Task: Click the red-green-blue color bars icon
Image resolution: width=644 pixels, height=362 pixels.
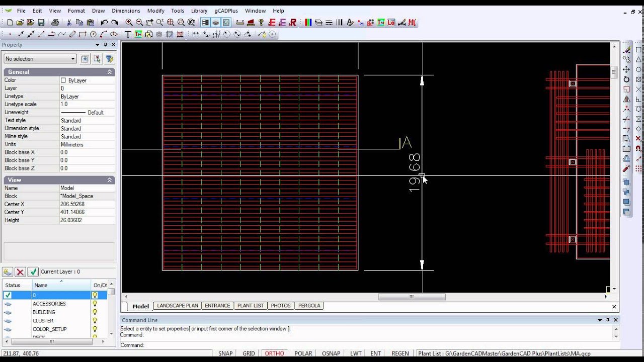Action: pos(308,23)
